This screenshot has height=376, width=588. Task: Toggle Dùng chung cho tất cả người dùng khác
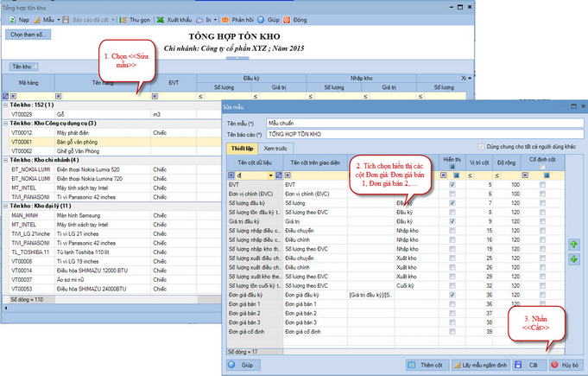tap(481, 147)
